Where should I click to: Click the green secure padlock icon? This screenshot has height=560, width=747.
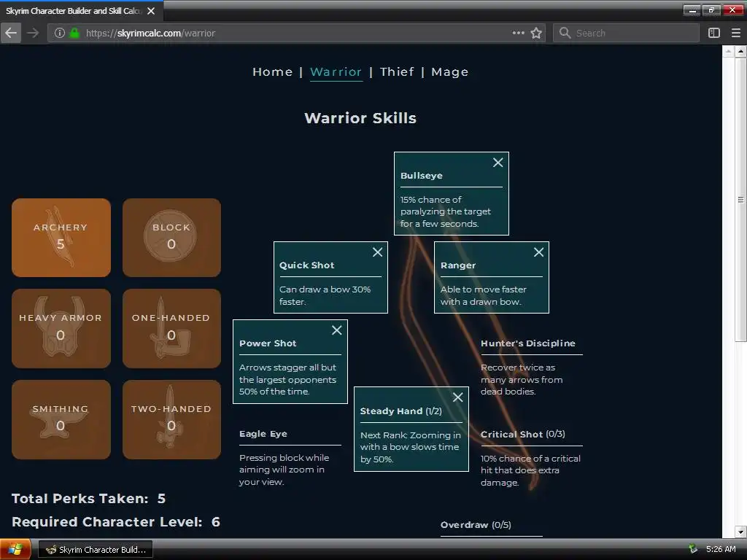click(74, 33)
